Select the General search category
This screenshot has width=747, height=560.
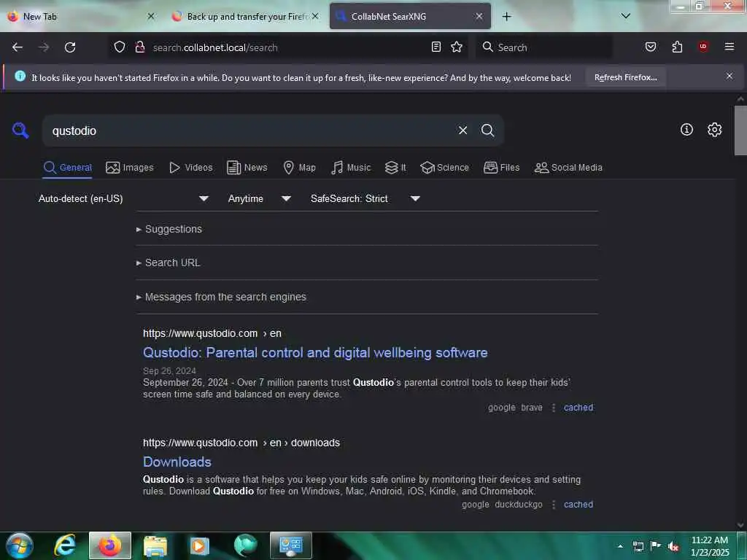(67, 168)
